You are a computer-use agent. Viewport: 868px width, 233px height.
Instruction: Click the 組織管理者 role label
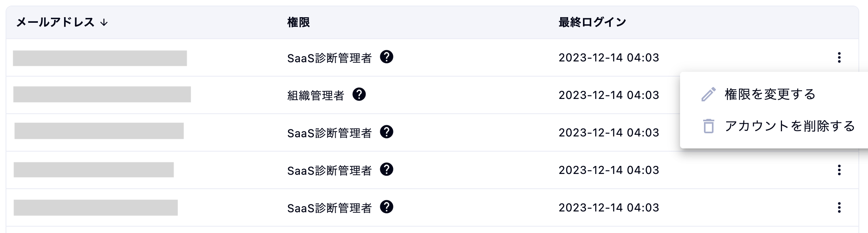[315, 95]
